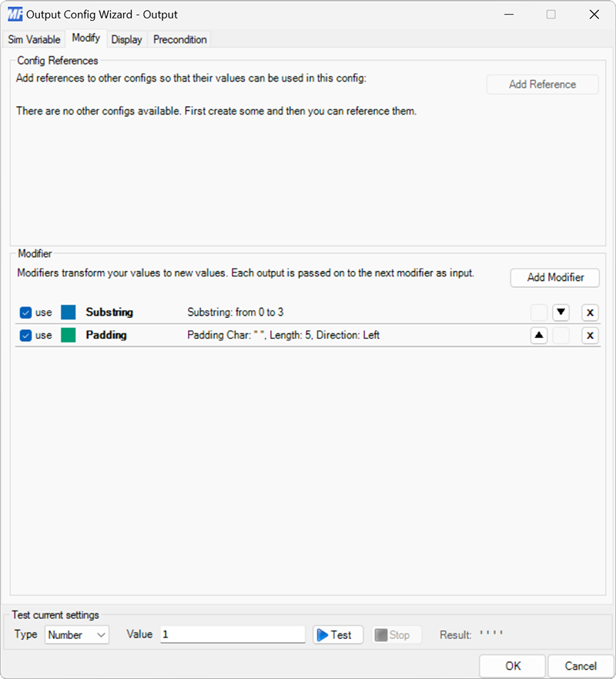This screenshot has width=616, height=679.
Task: Move the Substring modifier down
Action: (x=561, y=312)
